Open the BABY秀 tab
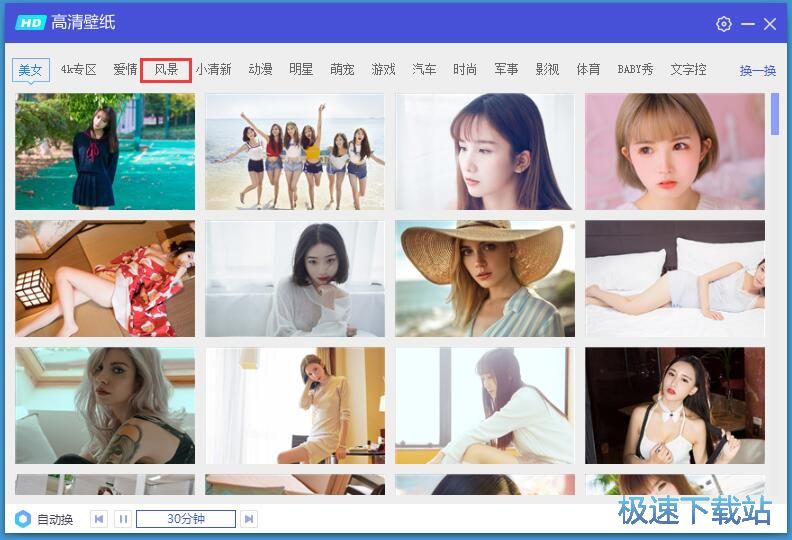The image size is (792, 540). pos(635,70)
